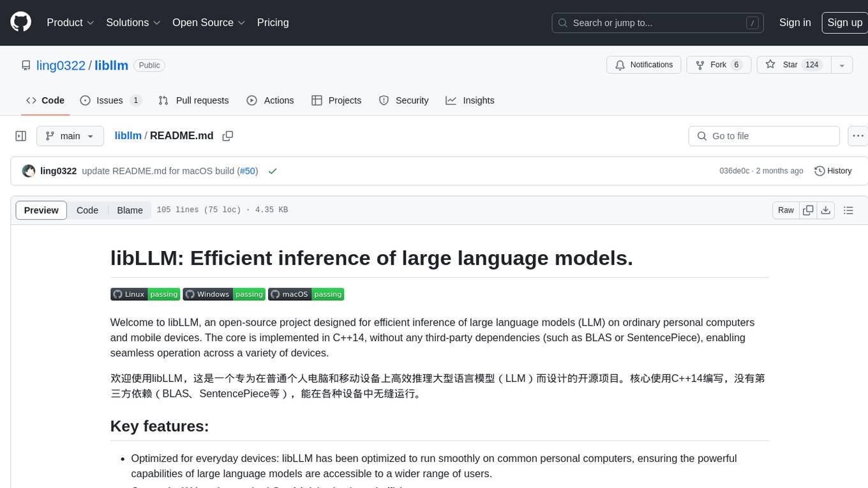
Task: Switch to the Insights tab
Action: [x=470, y=100]
